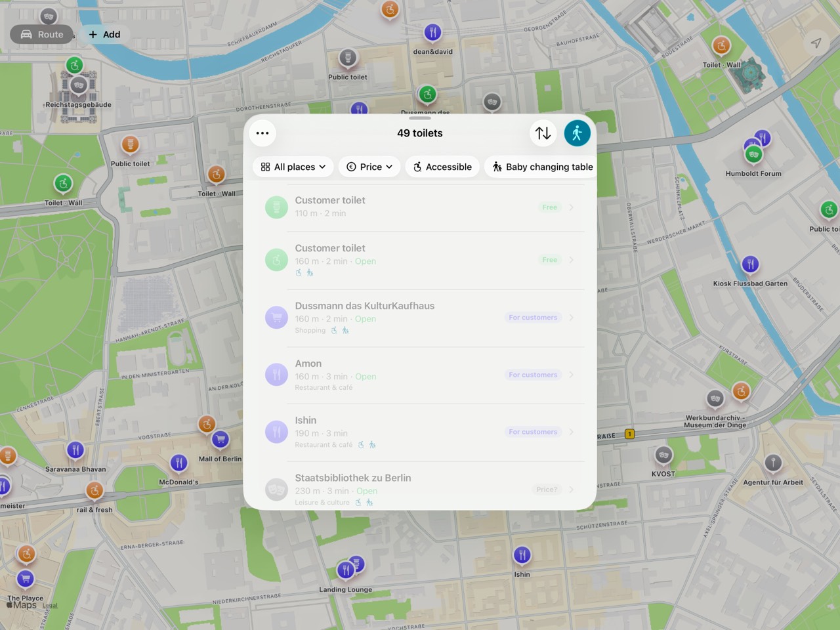Select the KVOST culture pin
The height and width of the screenshot is (630, 840).
point(663,455)
